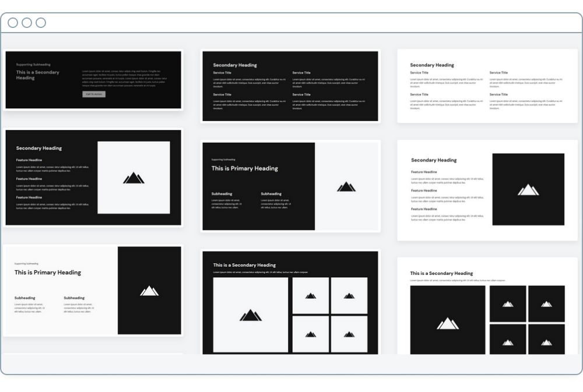Click the mountain icon in the dark Feature Headline card
This screenshot has width=583, height=392.
(134, 178)
